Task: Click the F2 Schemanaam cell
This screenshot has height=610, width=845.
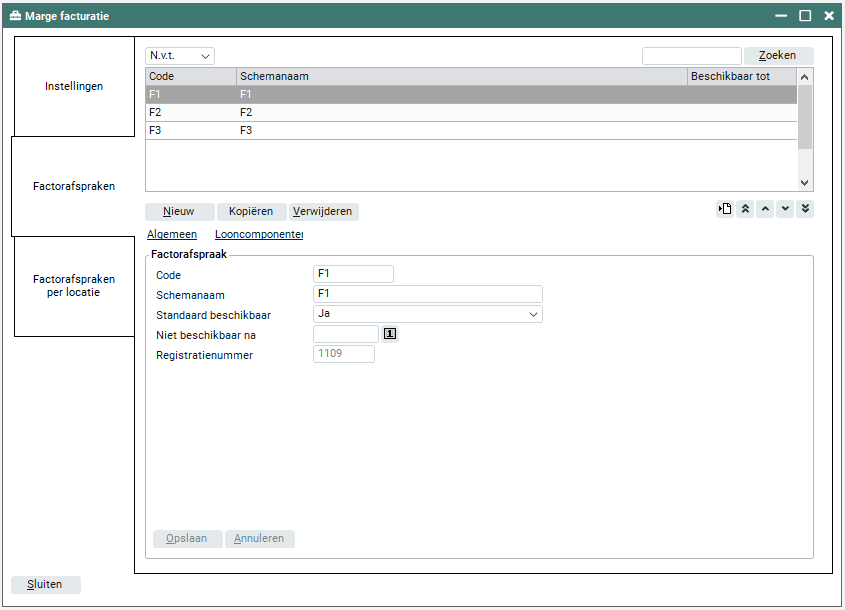Action: pos(462,112)
